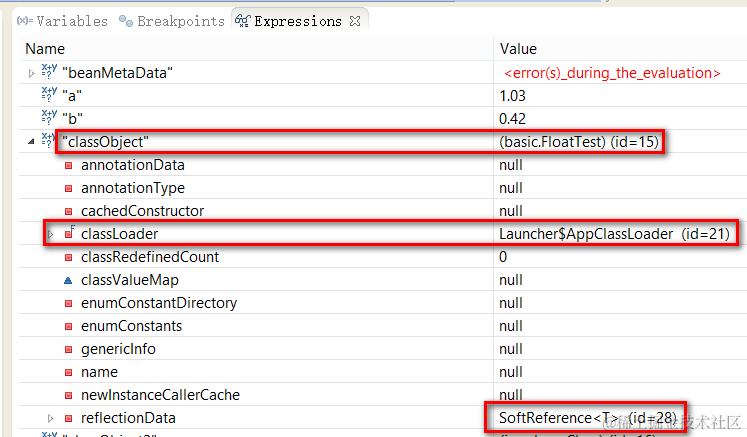Expand the "beanMetaData" expression
This screenshot has height=437, width=747.
point(31,73)
